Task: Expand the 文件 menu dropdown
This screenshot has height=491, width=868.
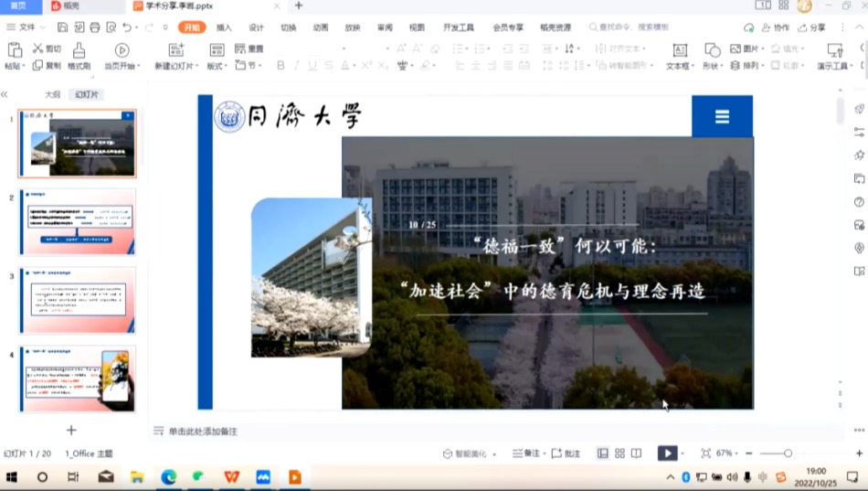Action: point(27,27)
